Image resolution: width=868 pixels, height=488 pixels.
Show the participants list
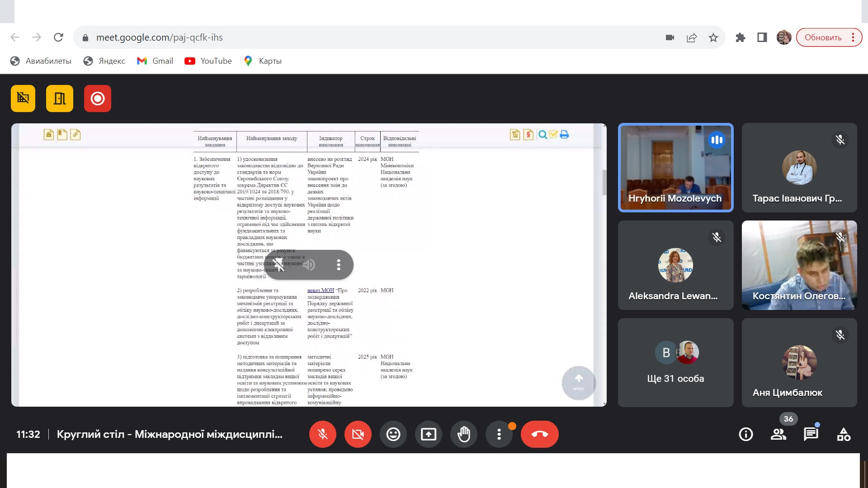778,434
